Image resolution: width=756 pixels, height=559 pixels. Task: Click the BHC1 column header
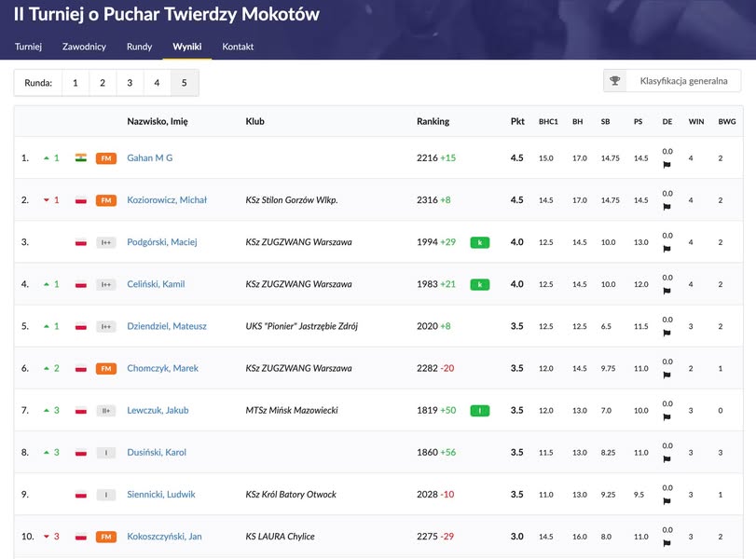(548, 122)
